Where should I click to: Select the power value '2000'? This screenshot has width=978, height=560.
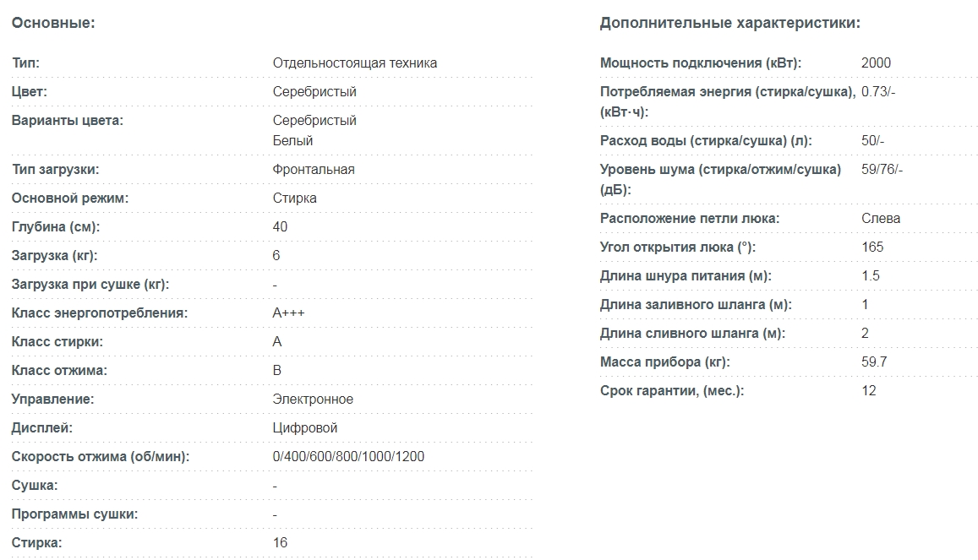click(876, 63)
